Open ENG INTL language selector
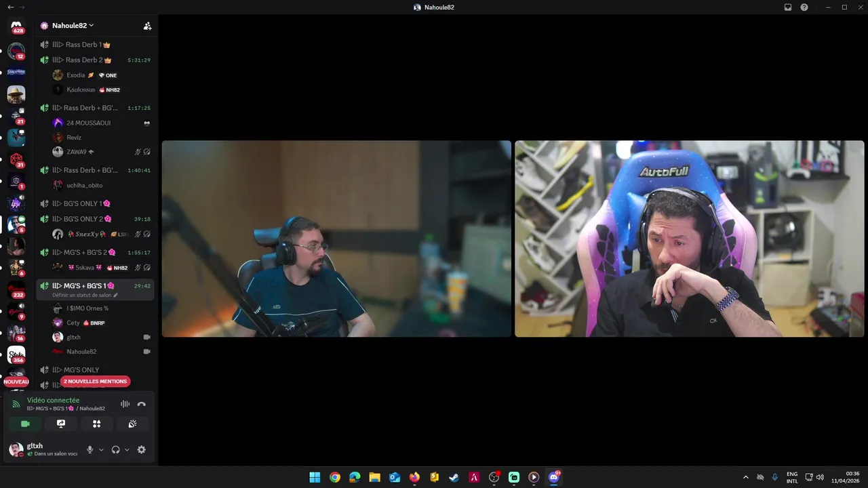The image size is (868, 488). 792,477
